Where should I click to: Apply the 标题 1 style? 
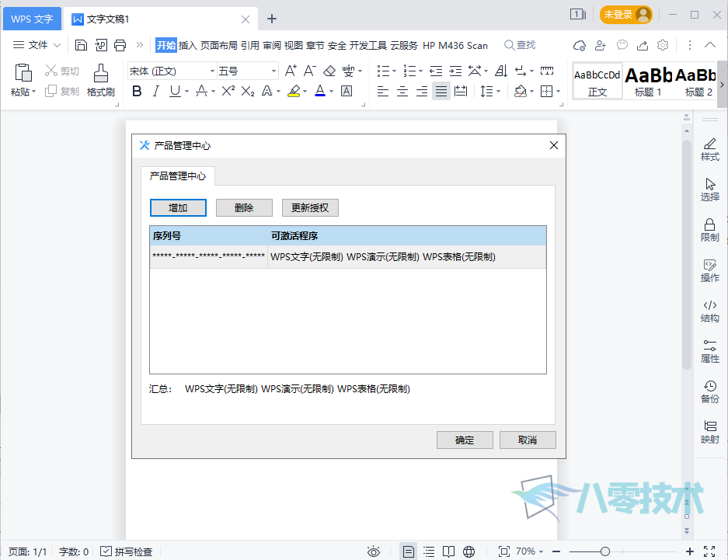(x=648, y=82)
